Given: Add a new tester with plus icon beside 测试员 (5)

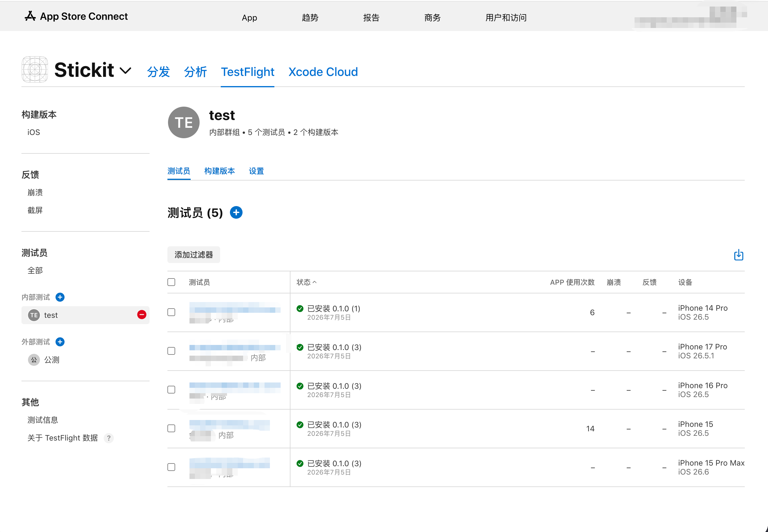Looking at the screenshot, I should coord(236,213).
